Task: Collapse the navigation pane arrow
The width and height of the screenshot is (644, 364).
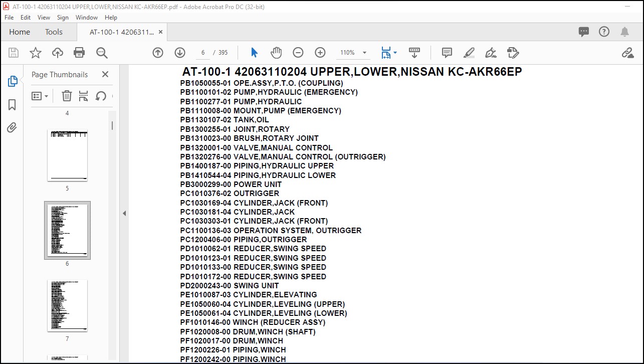Action: pyautogui.click(x=124, y=213)
